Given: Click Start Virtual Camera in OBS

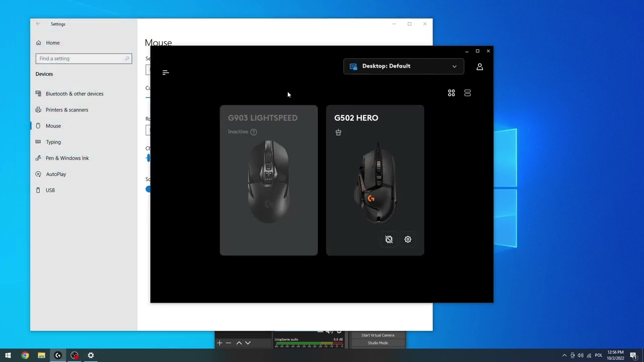Looking at the screenshot, I should tap(378, 335).
